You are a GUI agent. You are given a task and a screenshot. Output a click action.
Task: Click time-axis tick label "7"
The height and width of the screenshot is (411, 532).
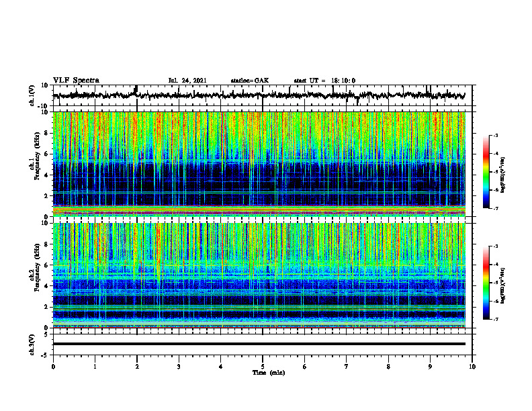coord(347,367)
